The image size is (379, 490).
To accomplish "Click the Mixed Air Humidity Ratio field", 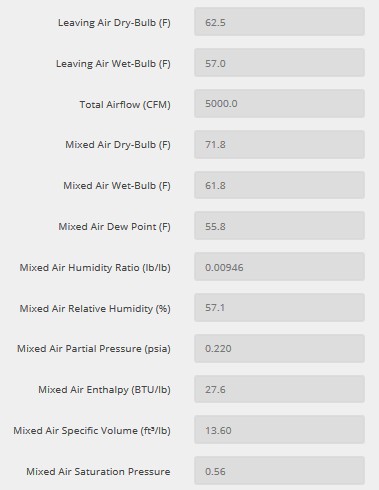I will coord(279,267).
